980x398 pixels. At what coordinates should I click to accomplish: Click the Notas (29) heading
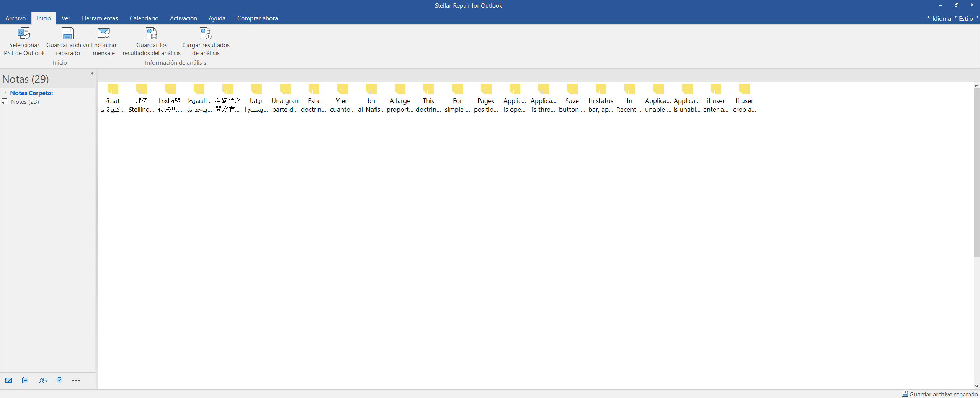[x=26, y=79]
